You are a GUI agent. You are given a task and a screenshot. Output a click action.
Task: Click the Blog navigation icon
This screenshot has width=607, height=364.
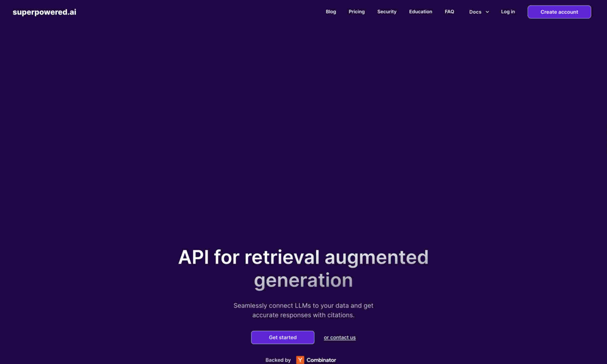331,11
